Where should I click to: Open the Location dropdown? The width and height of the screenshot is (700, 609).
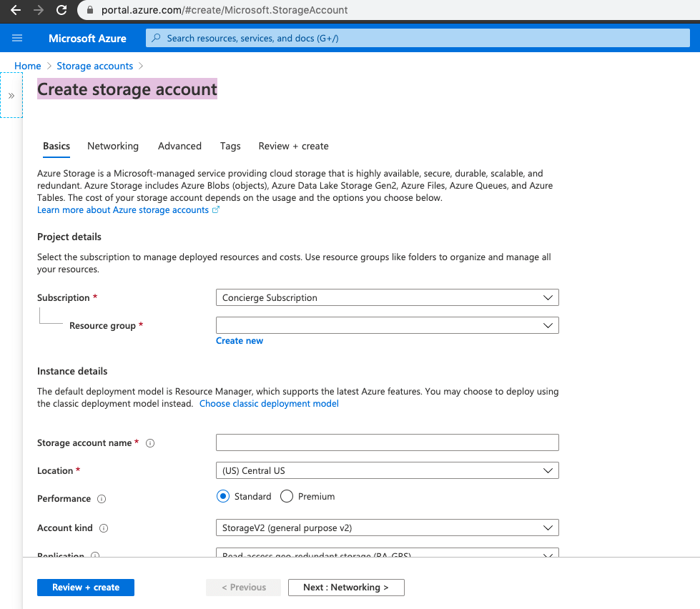[387, 470]
